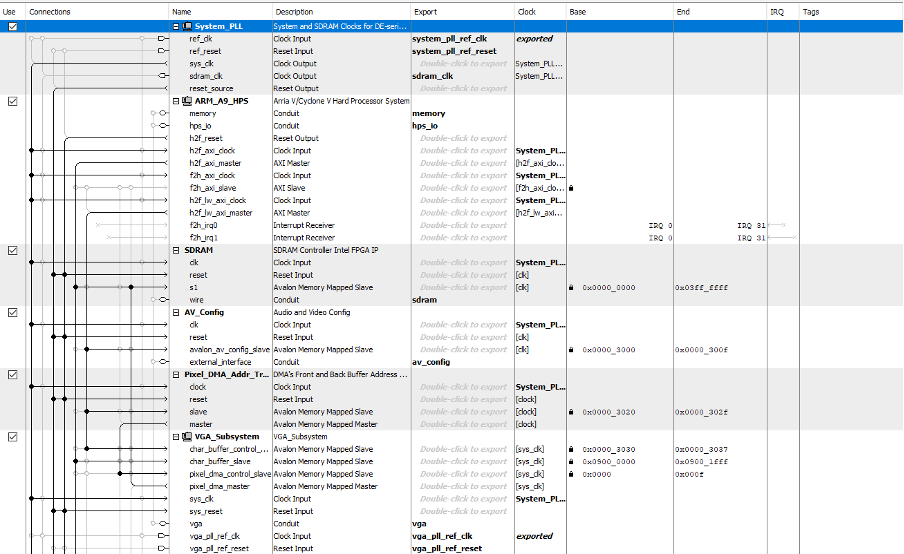Click the Export column header
904x554 pixels.
[462, 12]
